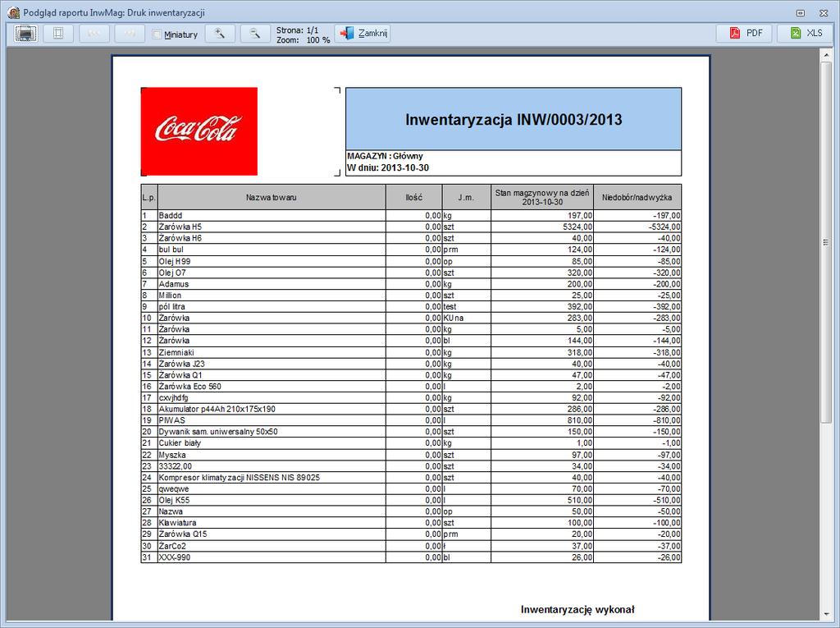The width and height of the screenshot is (840, 628).
Task: Maximize the report preview window
Action: tap(801, 13)
